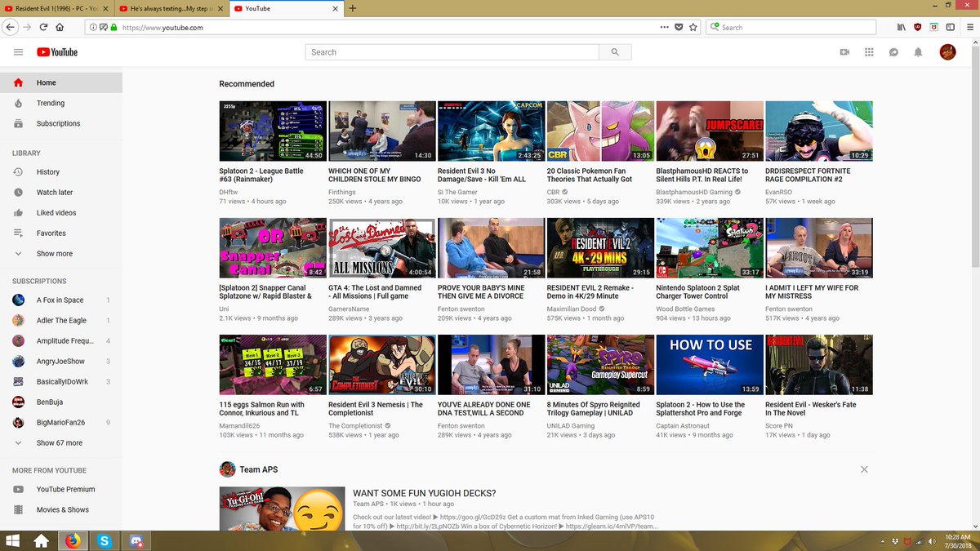The image size is (980, 551).
Task: Click the page vertical scrollbar
Action: 974,155
